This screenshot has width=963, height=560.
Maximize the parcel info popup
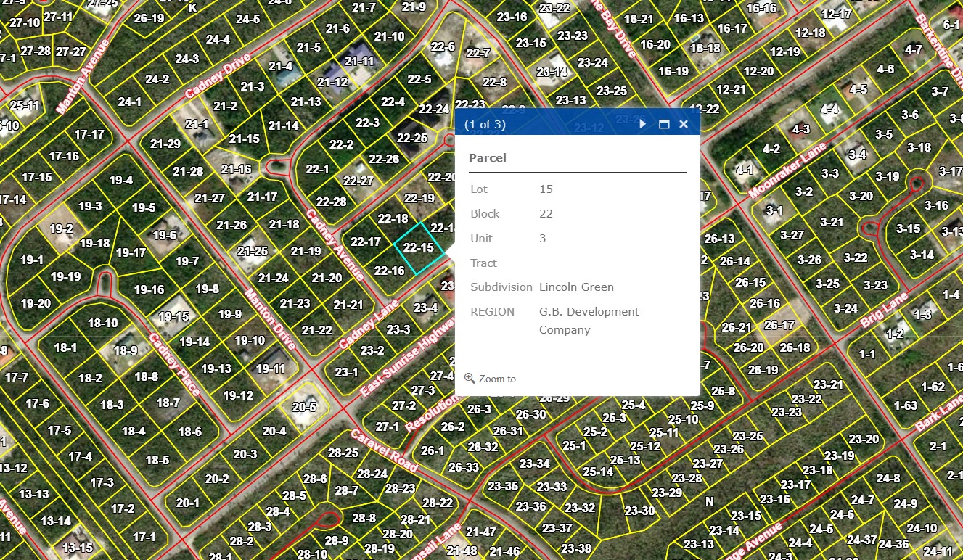tap(663, 124)
